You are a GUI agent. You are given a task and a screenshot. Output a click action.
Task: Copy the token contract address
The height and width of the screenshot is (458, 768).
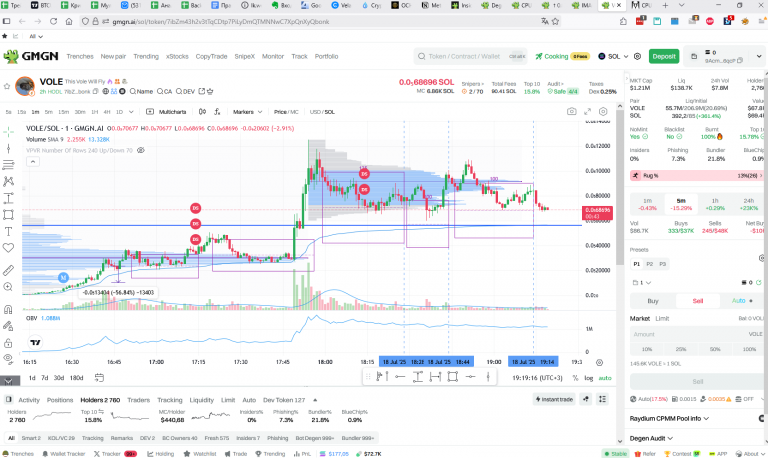pos(96,92)
